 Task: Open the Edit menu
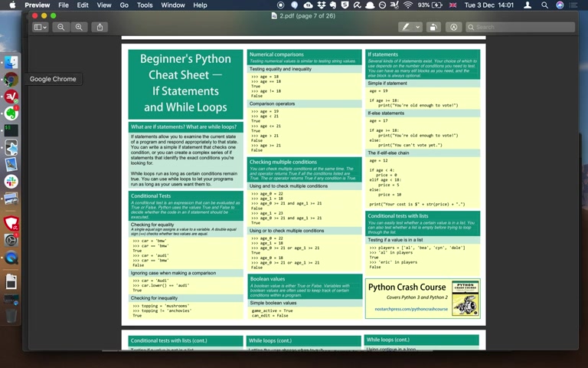tap(83, 5)
